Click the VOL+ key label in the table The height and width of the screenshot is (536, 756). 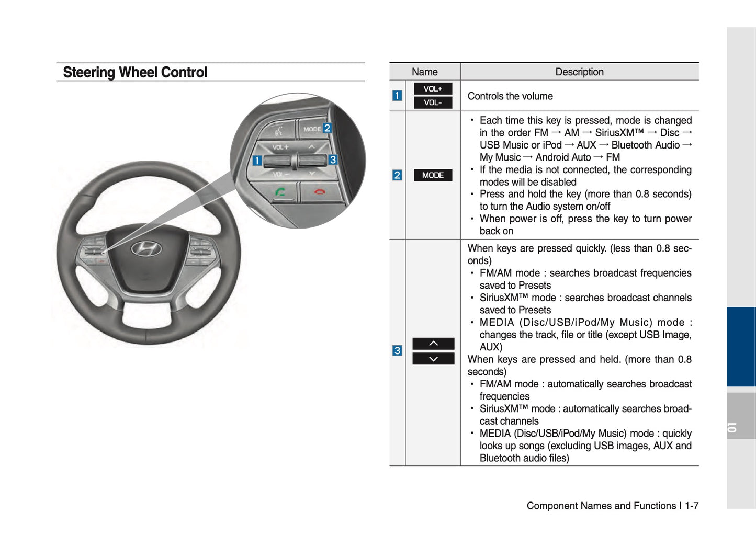(433, 88)
